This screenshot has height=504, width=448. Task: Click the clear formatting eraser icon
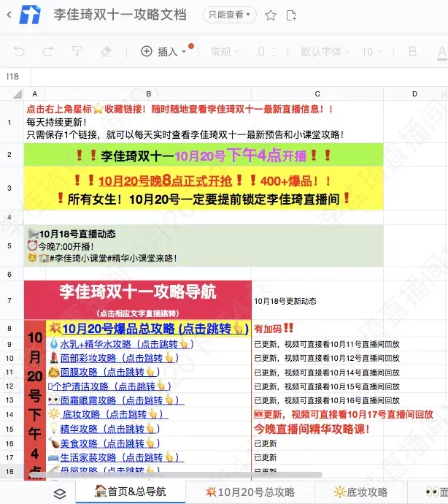click(107, 51)
